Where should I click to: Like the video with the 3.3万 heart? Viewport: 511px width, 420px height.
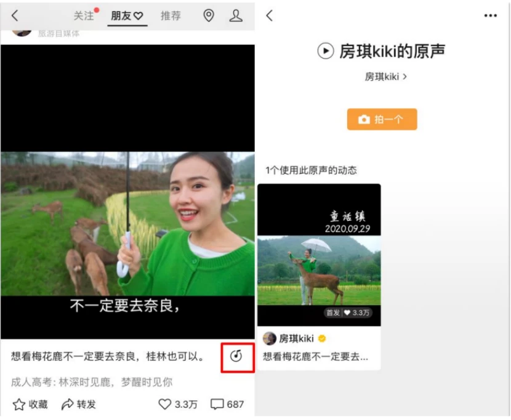click(165, 404)
